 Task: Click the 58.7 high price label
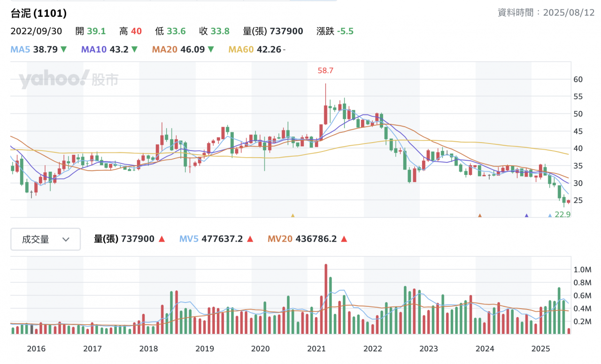click(325, 71)
